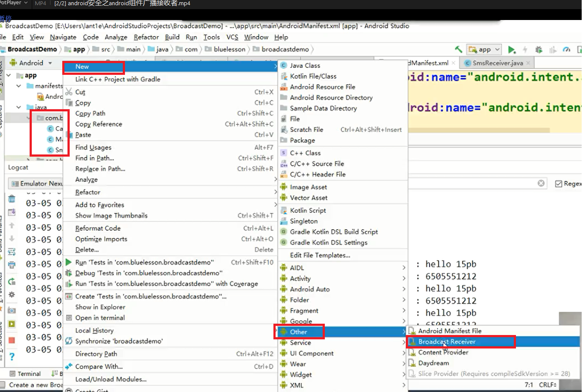Take a screenshot with the camera icon
Viewport: 583px width, 392px height.
point(12,311)
